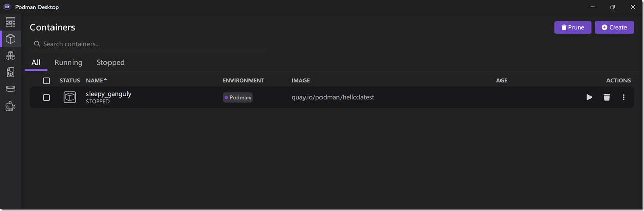Open the Containers sidebar icon
This screenshot has width=644, height=211.
10,39
